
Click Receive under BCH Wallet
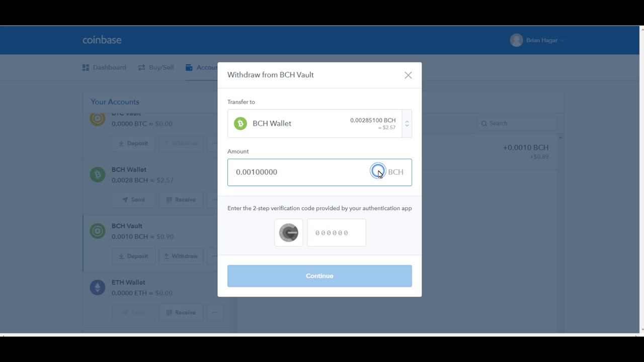[181, 200]
